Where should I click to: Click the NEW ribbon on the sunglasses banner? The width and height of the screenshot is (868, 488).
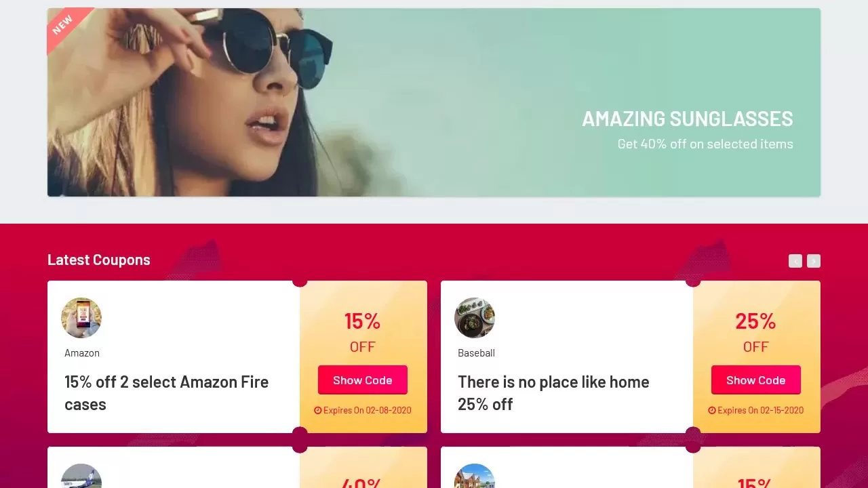pos(64,26)
